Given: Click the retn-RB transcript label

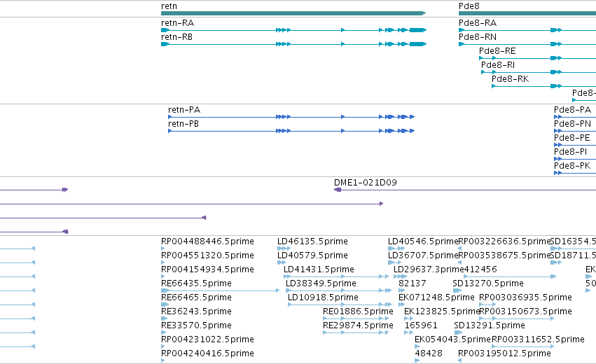Looking at the screenshot, I should [176, 37].
